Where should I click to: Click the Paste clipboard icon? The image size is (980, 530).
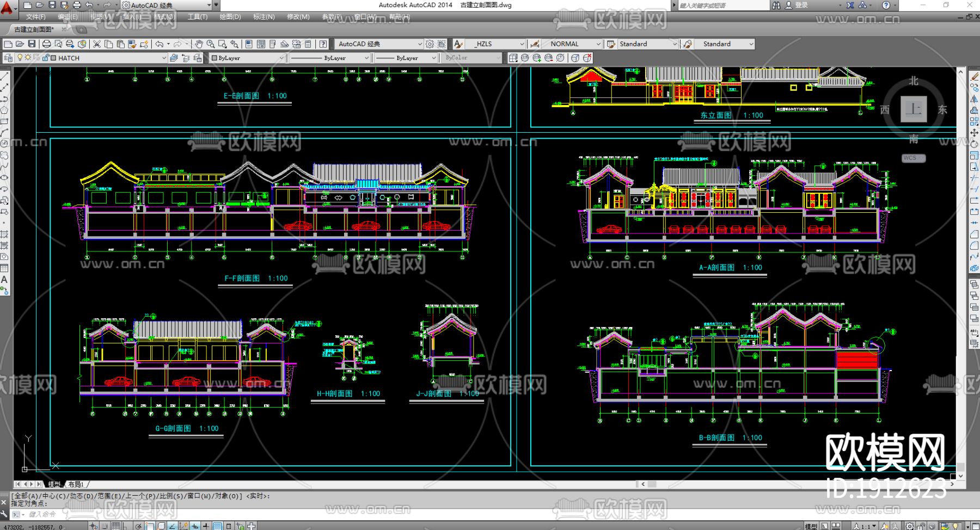[x=120, y=44]
